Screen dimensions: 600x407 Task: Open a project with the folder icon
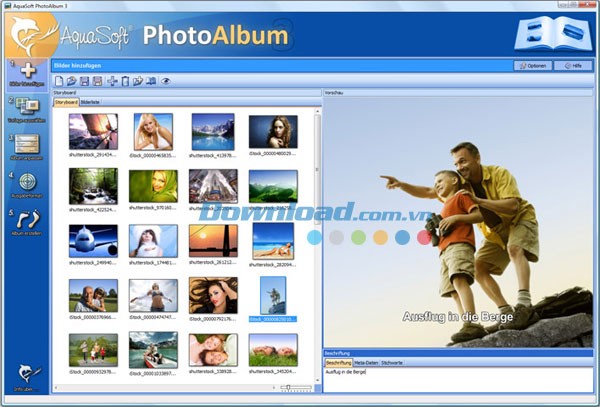coord(72,81)
